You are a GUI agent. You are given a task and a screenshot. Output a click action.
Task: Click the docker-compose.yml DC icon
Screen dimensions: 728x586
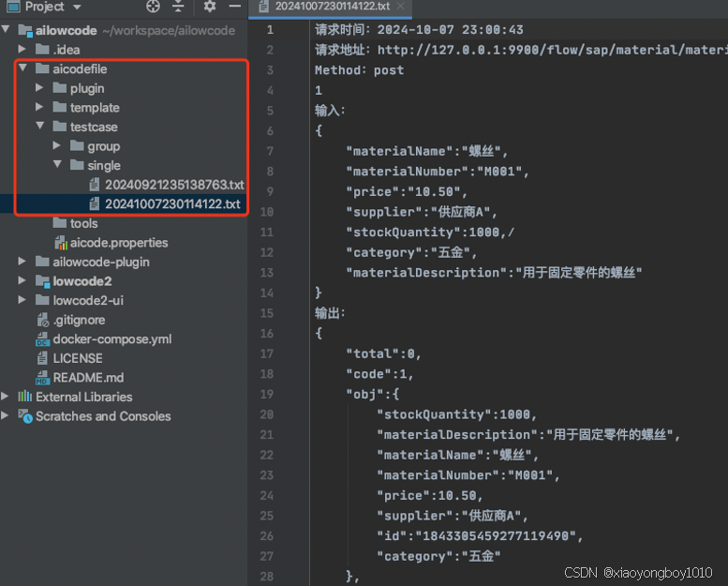42,339
